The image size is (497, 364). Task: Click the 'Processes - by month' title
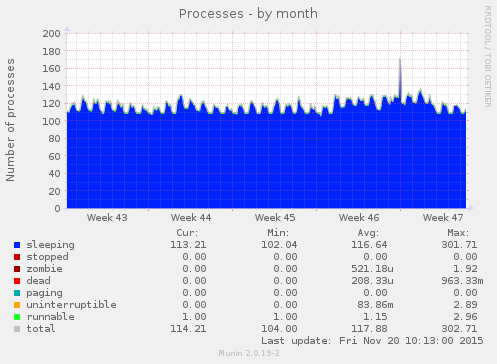point(248,14)
